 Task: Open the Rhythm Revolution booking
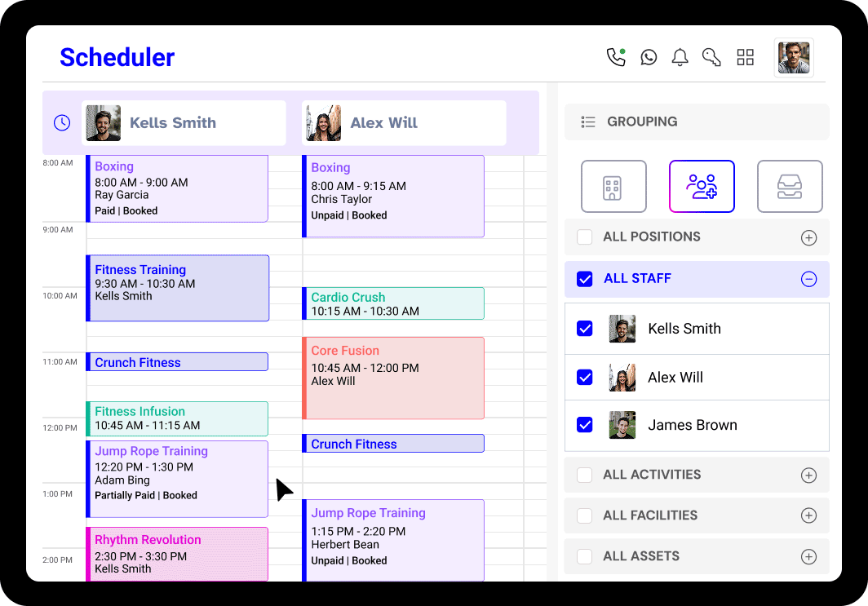coord(177,554)
